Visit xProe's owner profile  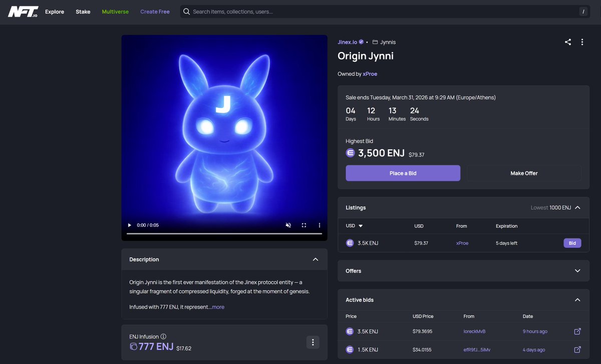(x=370, y=73)
